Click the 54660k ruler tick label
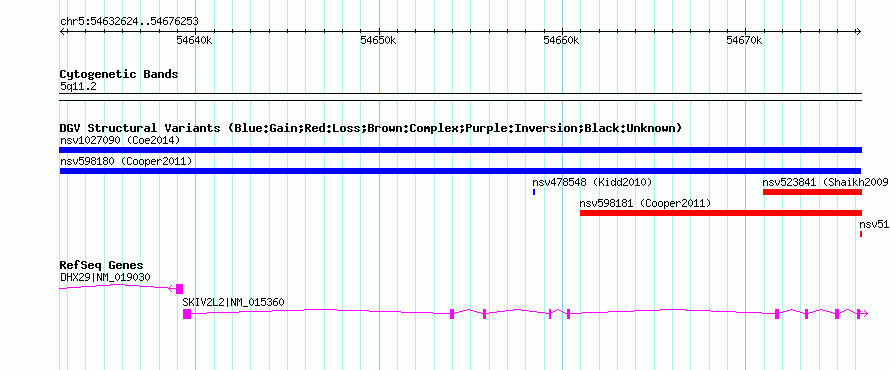890x370 pixels. point(561,40)
